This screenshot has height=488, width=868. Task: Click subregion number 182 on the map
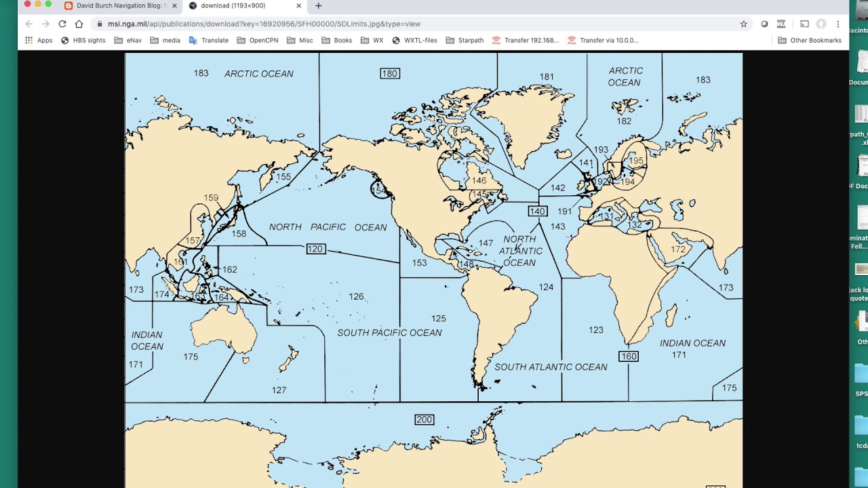(624, 121)
